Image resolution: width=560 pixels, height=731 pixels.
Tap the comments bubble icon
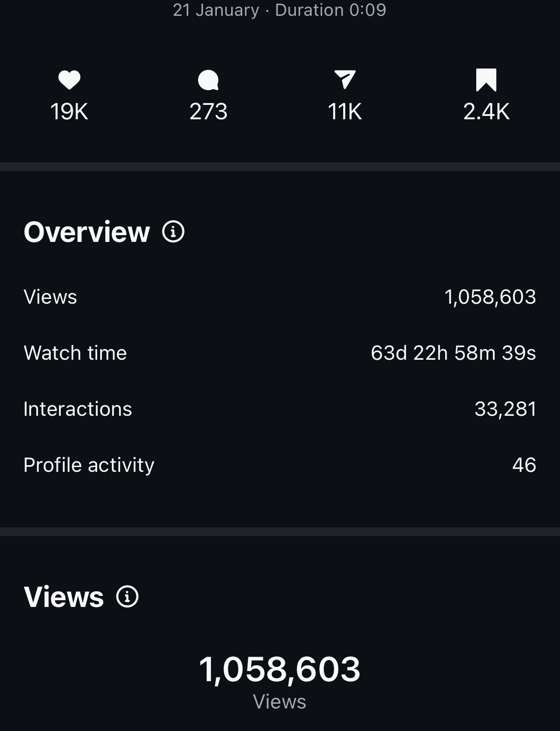click(208, 80)
